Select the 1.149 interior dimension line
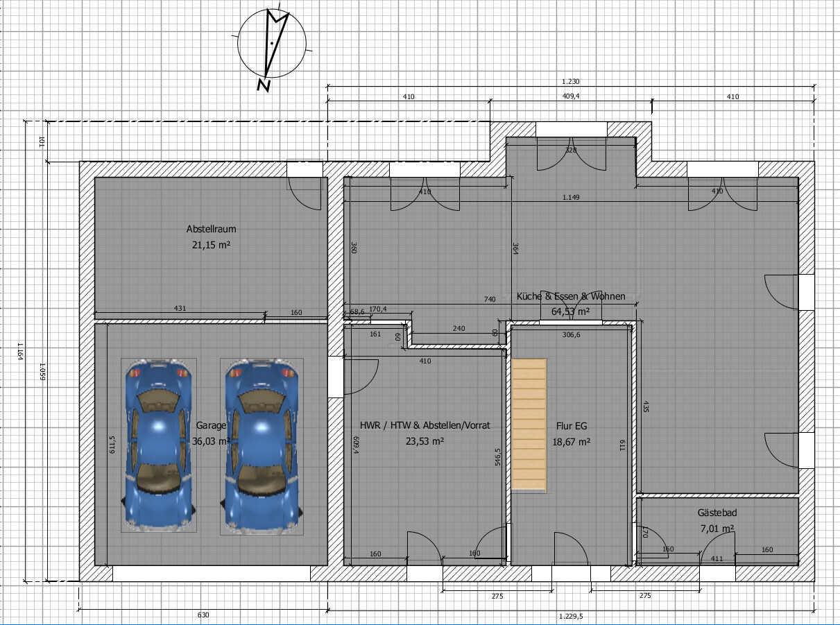The width and height of the screenshot is (840, 625). click(x=571, y=198)
